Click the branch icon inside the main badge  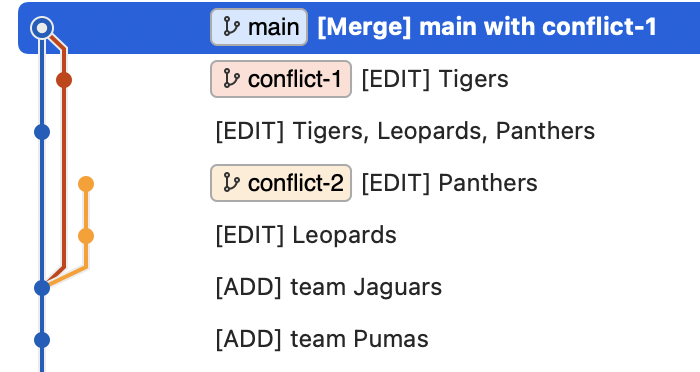click(231, 27)
